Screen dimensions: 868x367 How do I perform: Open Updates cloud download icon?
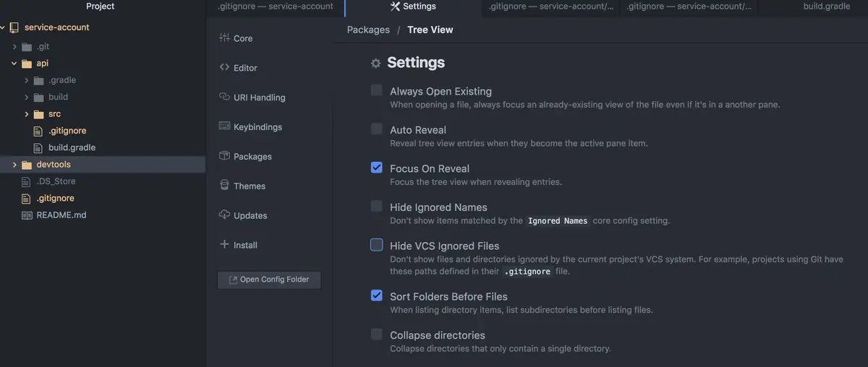(x=224, y=215)
